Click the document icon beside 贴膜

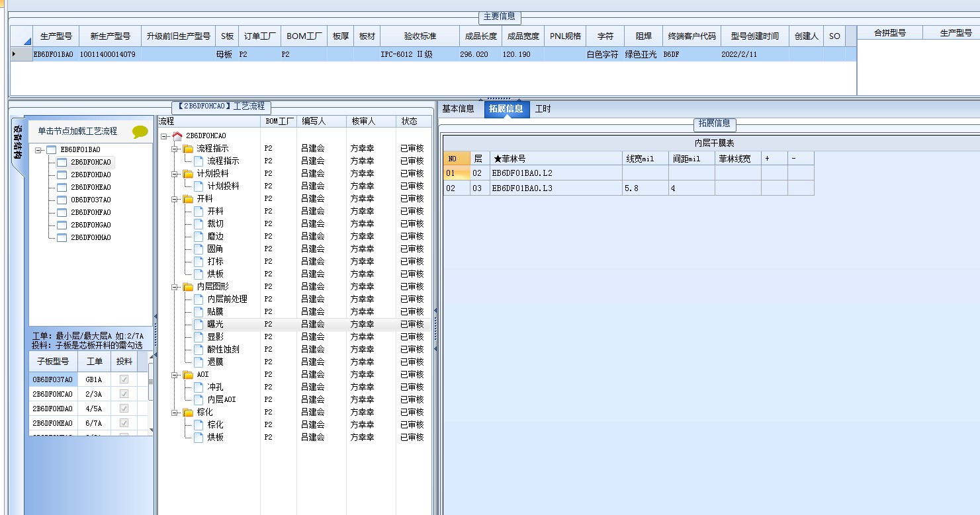(199, 311)
